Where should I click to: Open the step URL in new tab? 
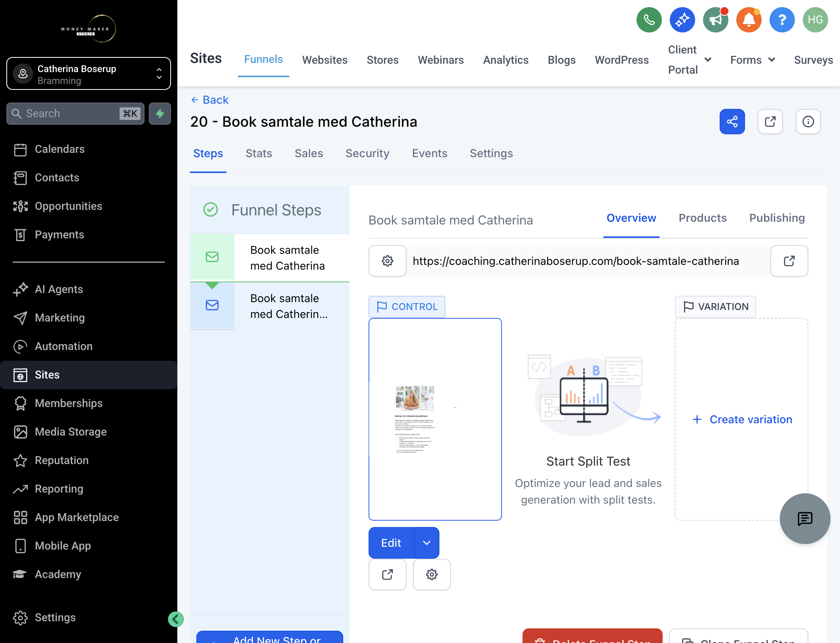(x=789, y=261)
